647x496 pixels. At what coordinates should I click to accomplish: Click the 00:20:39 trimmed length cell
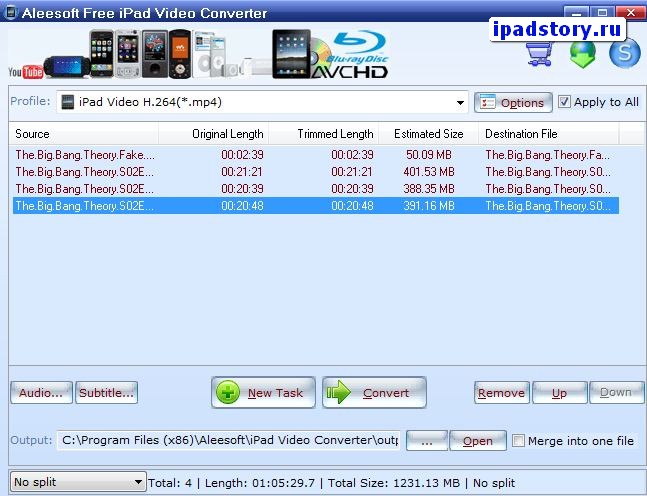(352, 189)
